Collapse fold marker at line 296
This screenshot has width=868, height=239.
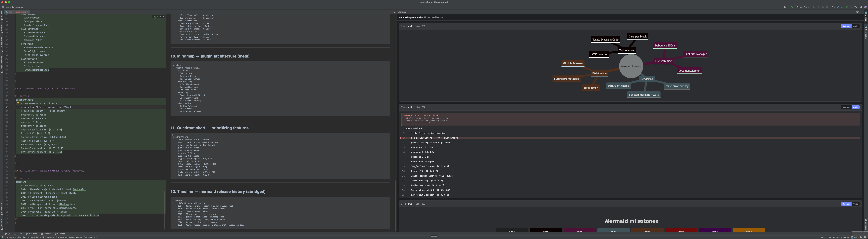(15, 156)
